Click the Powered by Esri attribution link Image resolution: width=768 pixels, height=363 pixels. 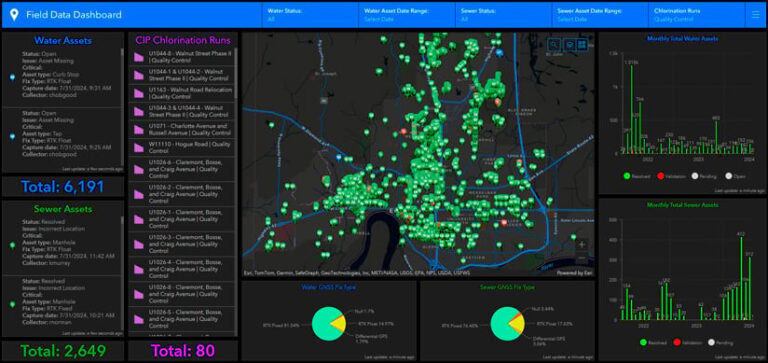pyautogui.click(x=574, y=273)
